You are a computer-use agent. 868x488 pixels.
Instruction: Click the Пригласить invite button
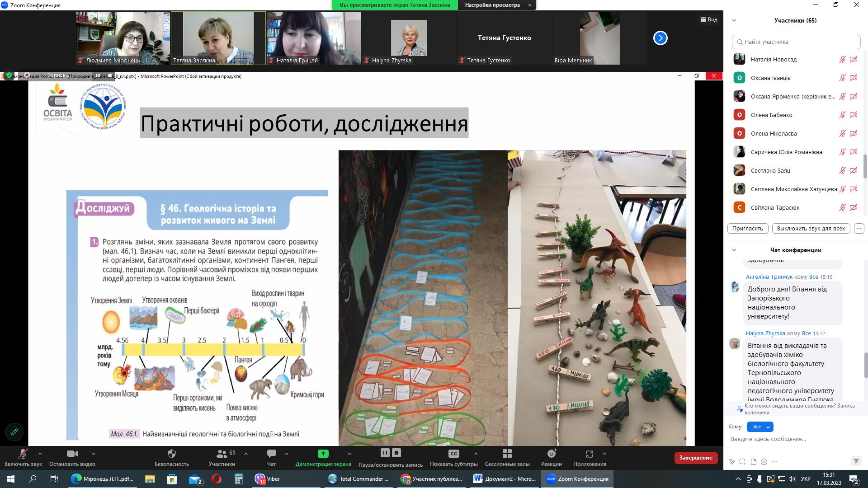coord(748,228)
